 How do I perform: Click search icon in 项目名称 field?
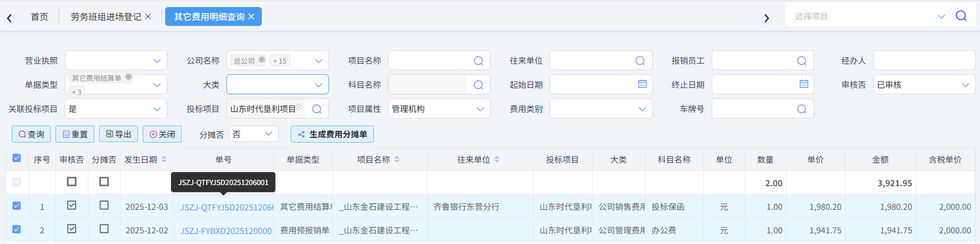(x=478, y=61)
